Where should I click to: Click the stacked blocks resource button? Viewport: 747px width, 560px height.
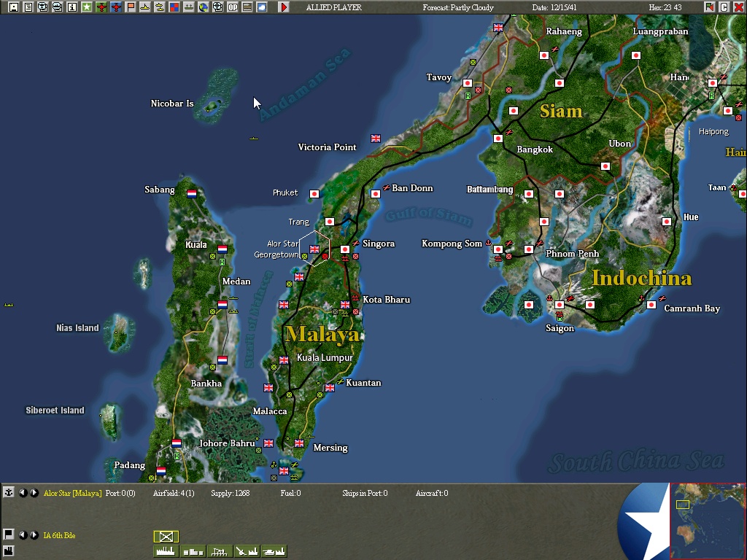pos(193,551)
